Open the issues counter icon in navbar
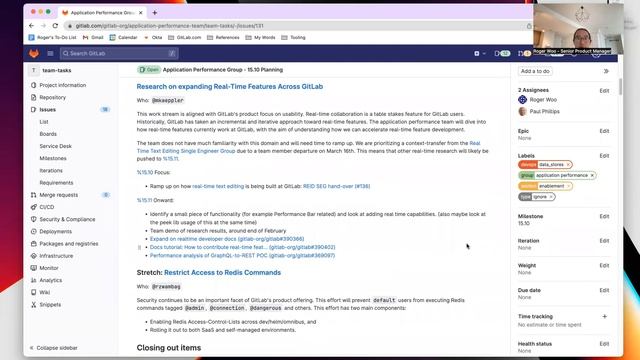This screenshot has width=640, height=360. point(502,53)
